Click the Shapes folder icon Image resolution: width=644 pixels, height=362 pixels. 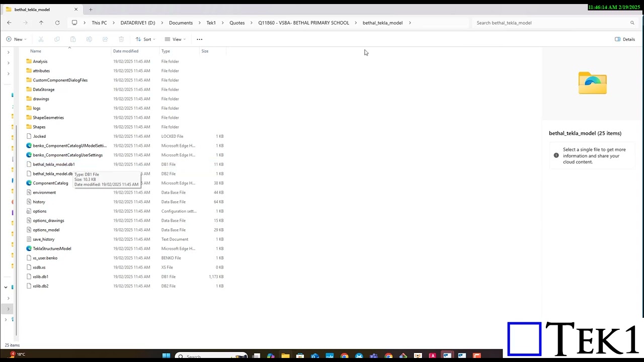coord(29,127)
